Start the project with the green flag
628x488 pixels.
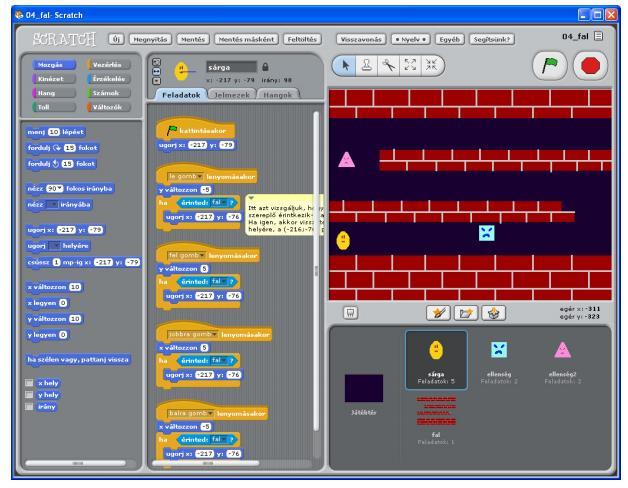tap(550, 66)
